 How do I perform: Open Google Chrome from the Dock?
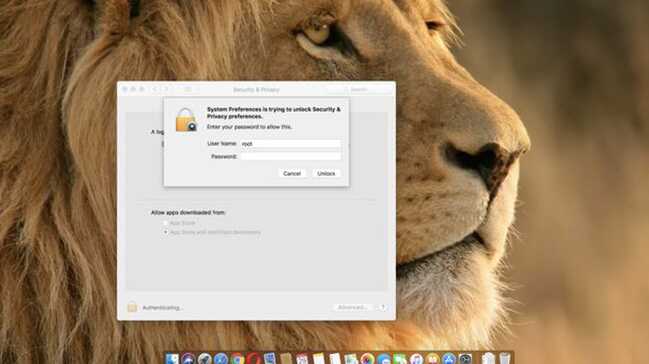(237, 358)
